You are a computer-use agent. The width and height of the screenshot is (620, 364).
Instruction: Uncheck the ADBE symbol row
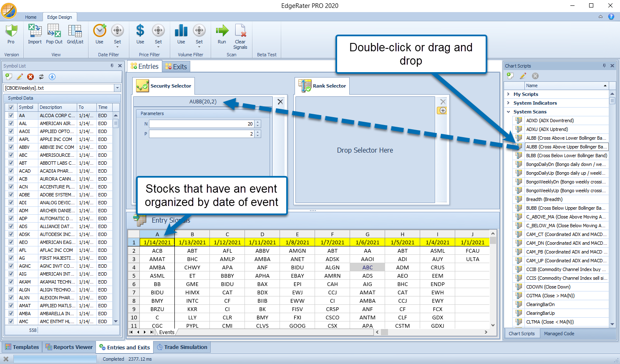coord(11,195)
